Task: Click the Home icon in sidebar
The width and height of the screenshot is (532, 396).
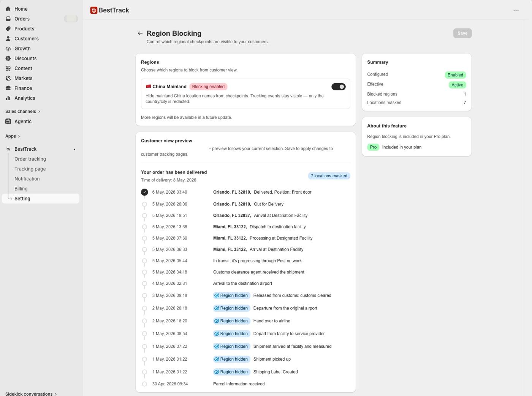Action: 8,9
